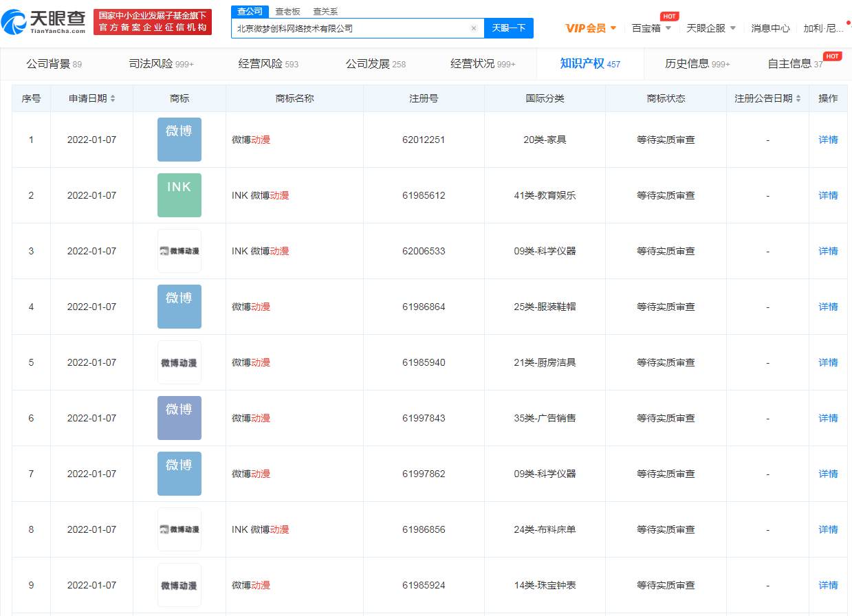Image resolution: width=852 pixels, height=616 pixels.
Task: Click the official credit agency red banner
Action: 153,22
